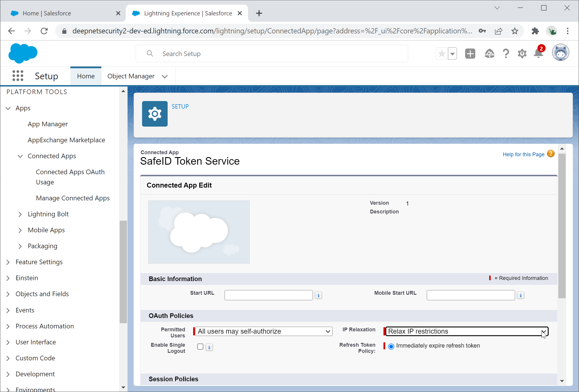Open the App Launcher grid icon
The width and height of the screenshot is (579, 392).
tap(18, 76)
